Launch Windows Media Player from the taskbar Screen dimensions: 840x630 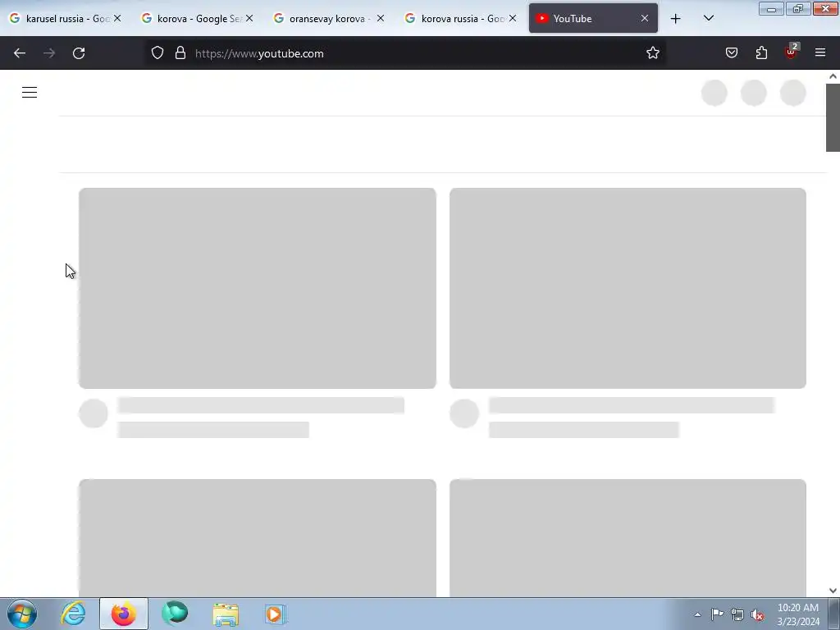[x=276, y=614]
